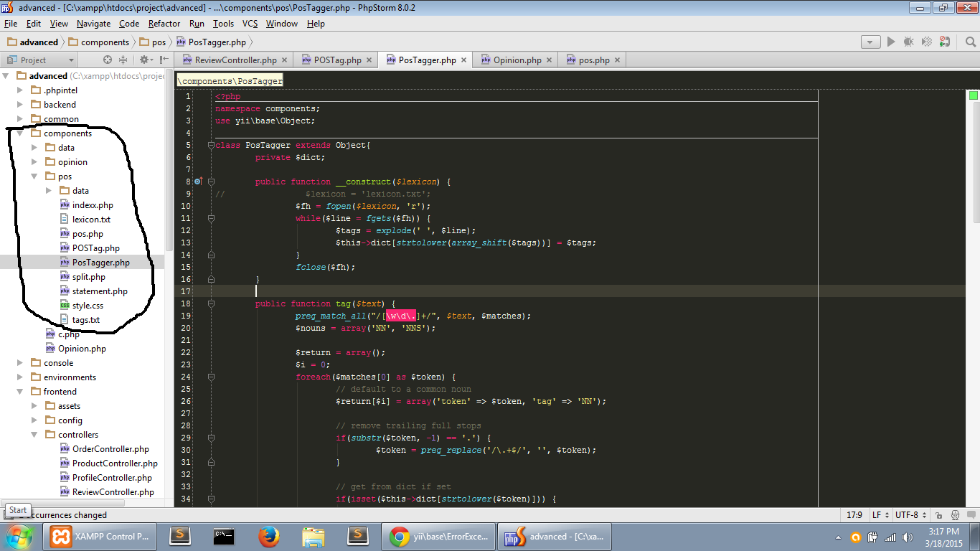Screen dimensions: 980x551
Task: Open Command Prompt taskbar icon
Action: tap(224, 536)
